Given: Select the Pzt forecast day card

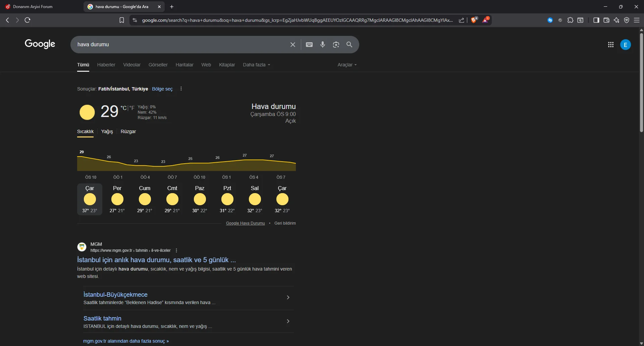Looking at the screenshot, I should click(227, 199).
